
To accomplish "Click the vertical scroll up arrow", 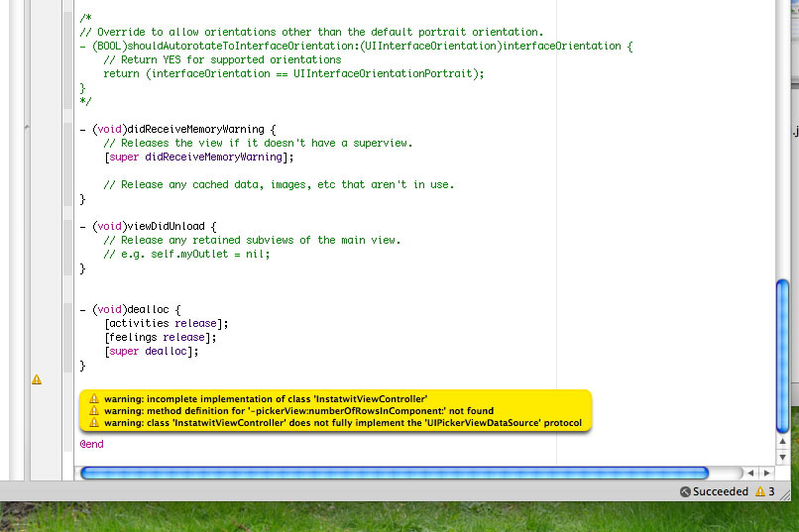I will [783, 442].
